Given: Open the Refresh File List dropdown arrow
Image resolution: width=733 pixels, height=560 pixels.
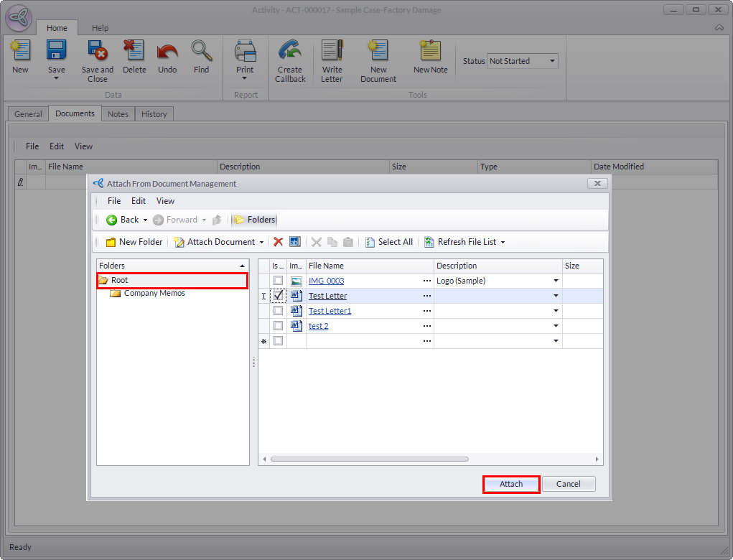Looking at the screenshot, I should click(503, 243).
